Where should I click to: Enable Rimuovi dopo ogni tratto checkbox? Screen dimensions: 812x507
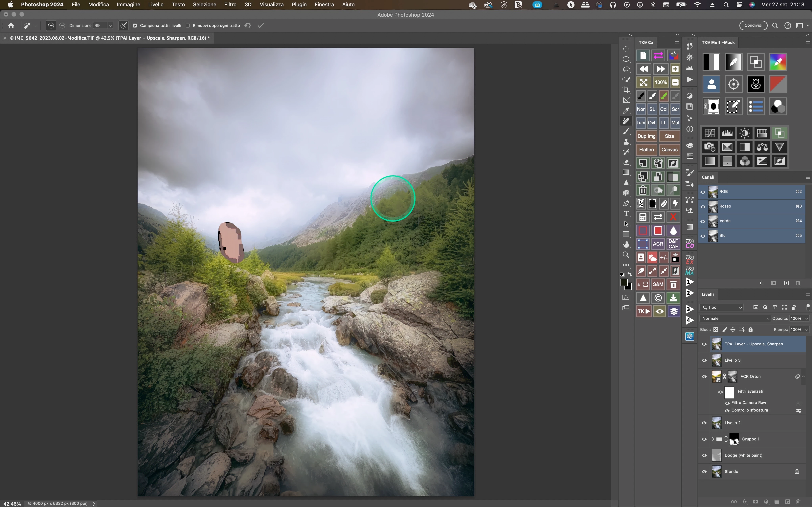tap(188, 26)
